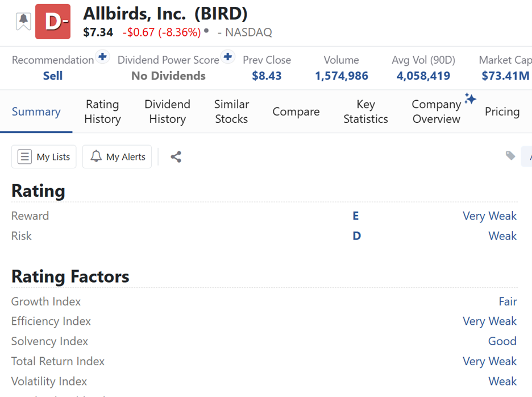Screen dimensions: 532x397
Task: Open My Alerts button
Action: (x=117, y=157)
